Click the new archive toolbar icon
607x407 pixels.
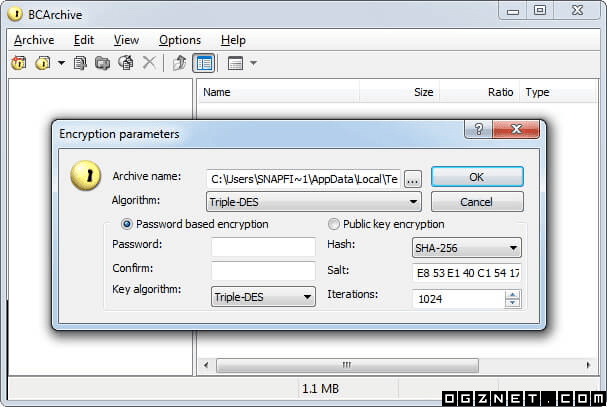(x=18, y=63)
